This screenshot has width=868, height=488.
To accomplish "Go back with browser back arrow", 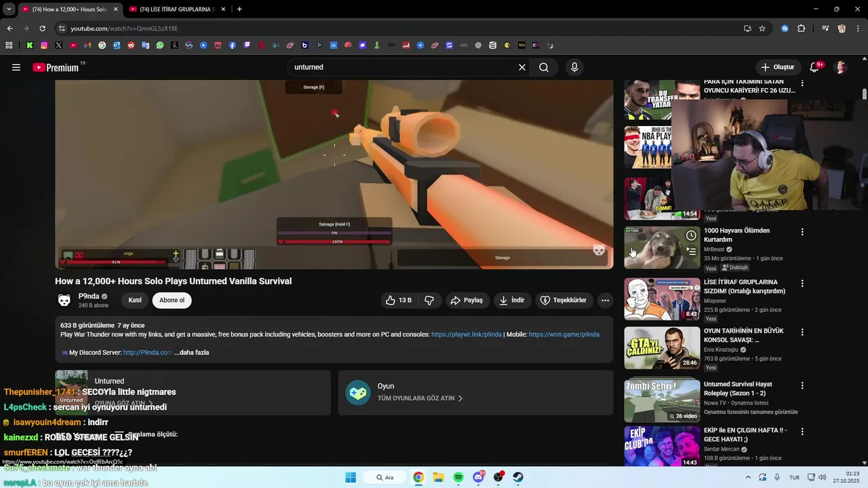I will point(9,28).
